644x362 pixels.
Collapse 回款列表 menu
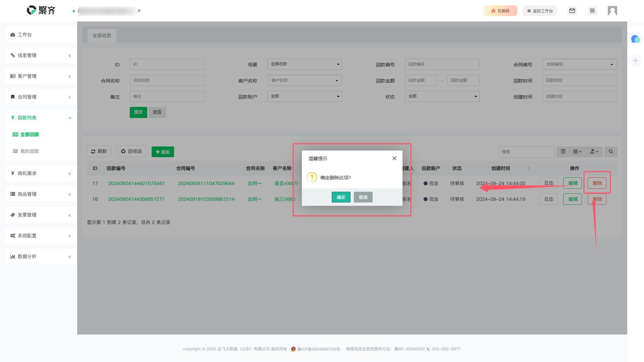click(x=41, y=118)
